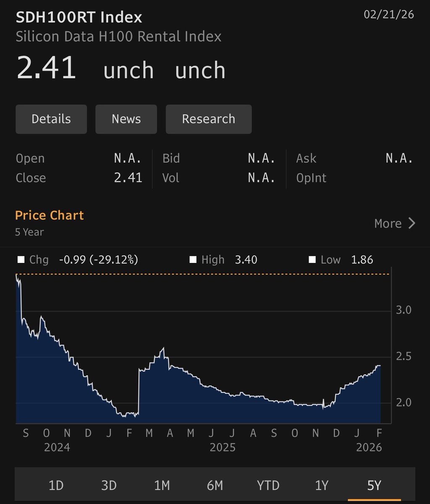Click the date 02/21/26
430x504 pixels.
389,15
